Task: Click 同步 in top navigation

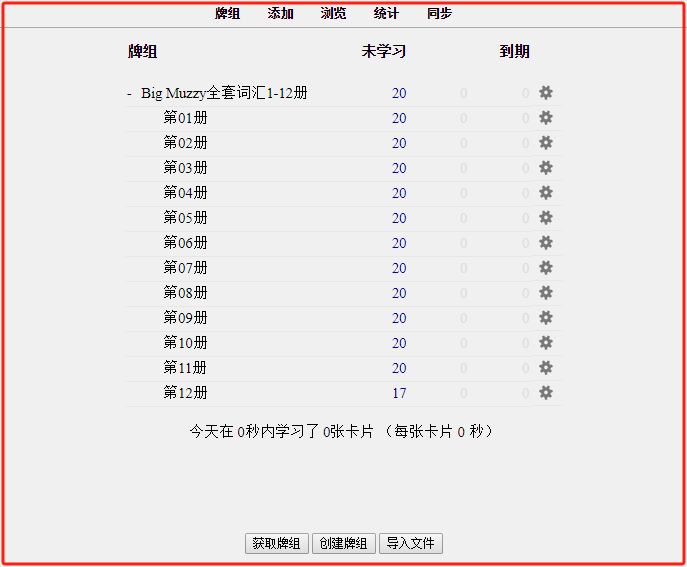Action: [x=439, y=13]
